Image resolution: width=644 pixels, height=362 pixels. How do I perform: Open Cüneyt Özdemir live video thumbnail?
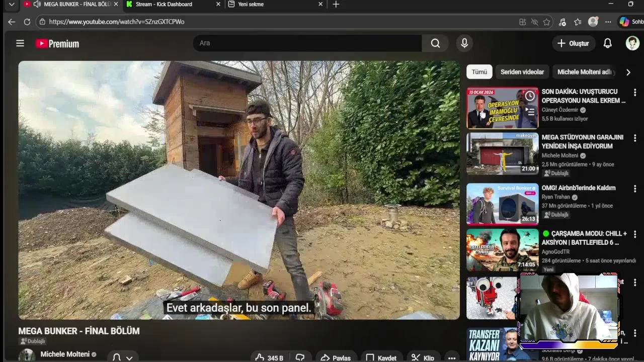click(x=502, y=108)
